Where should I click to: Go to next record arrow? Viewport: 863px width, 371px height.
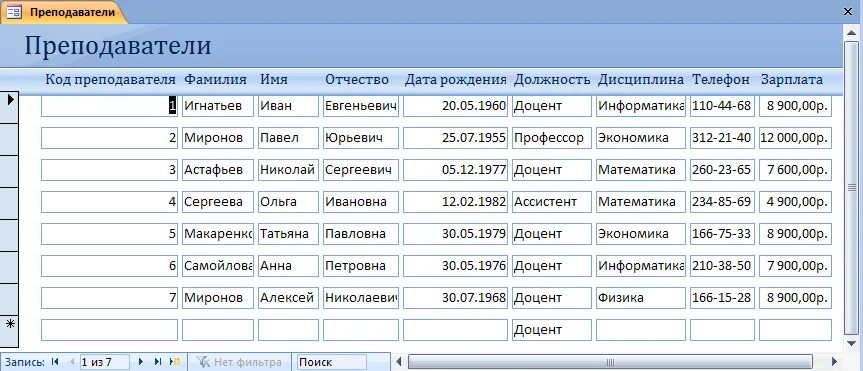tap(141, 362)
